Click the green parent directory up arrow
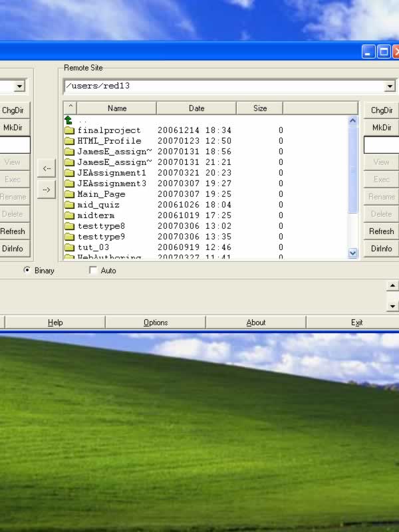Image resolution: width=399 pixels, height=532 pixels. [68, 120]
